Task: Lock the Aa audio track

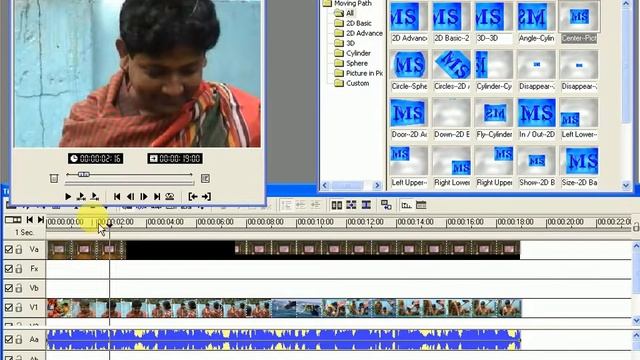Action: tap(19, 339)
